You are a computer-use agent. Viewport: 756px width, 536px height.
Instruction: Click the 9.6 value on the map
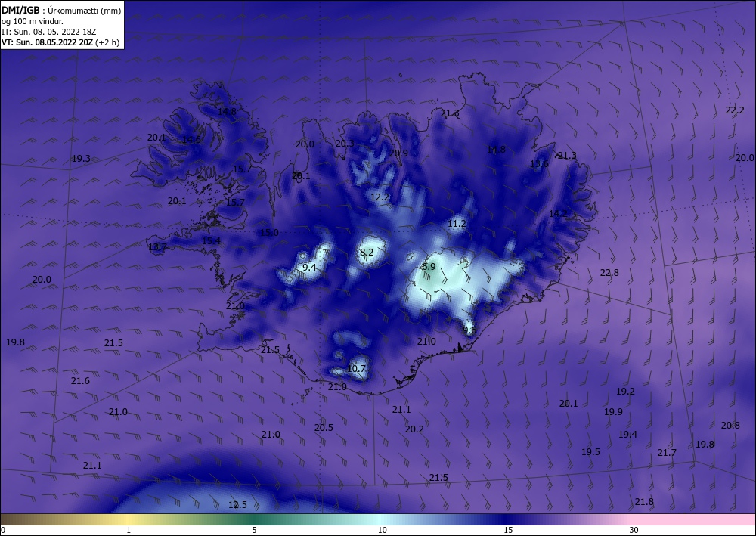coord(469,330)
